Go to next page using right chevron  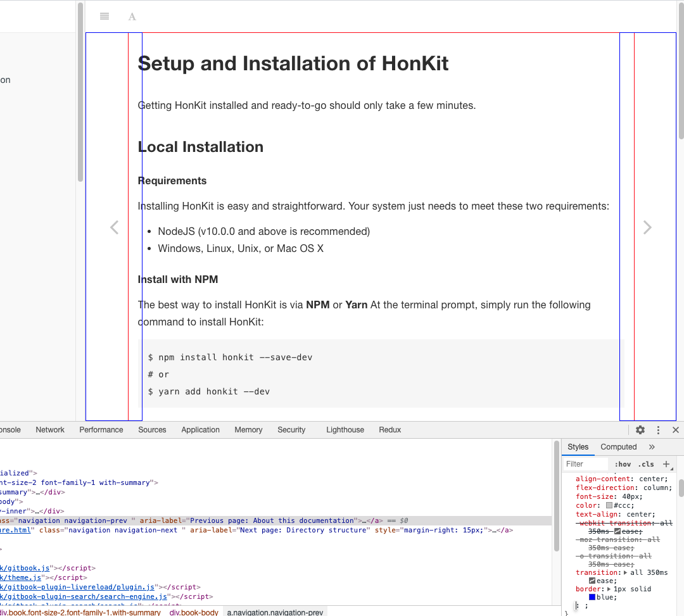[x=647, y=227]
